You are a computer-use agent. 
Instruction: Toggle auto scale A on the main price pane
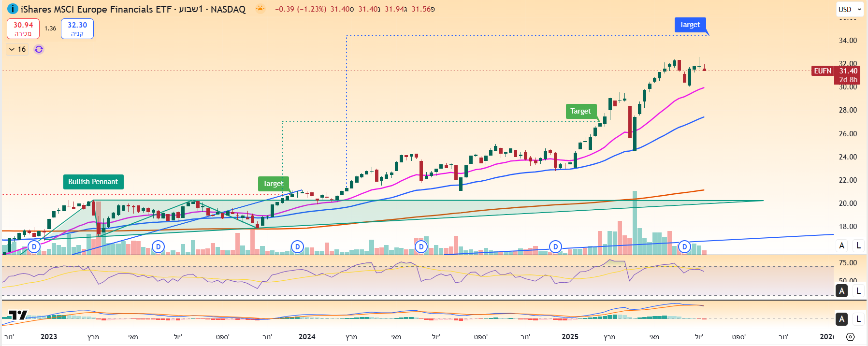(842, 245)
